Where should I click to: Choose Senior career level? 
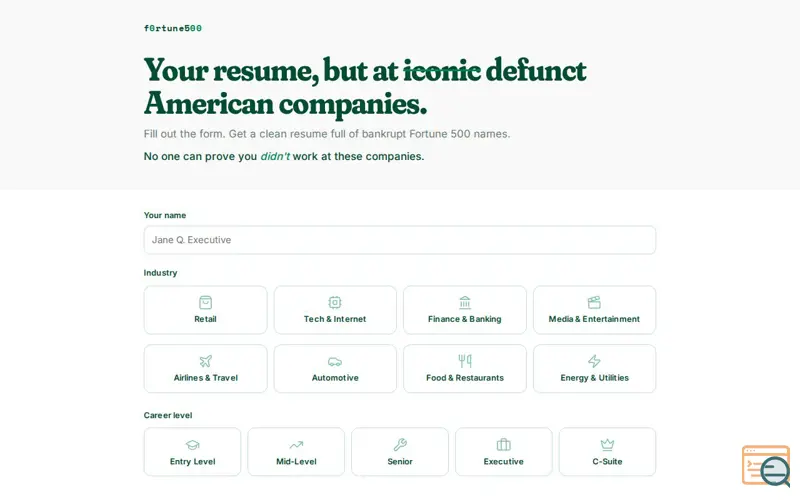coord(400,452)
